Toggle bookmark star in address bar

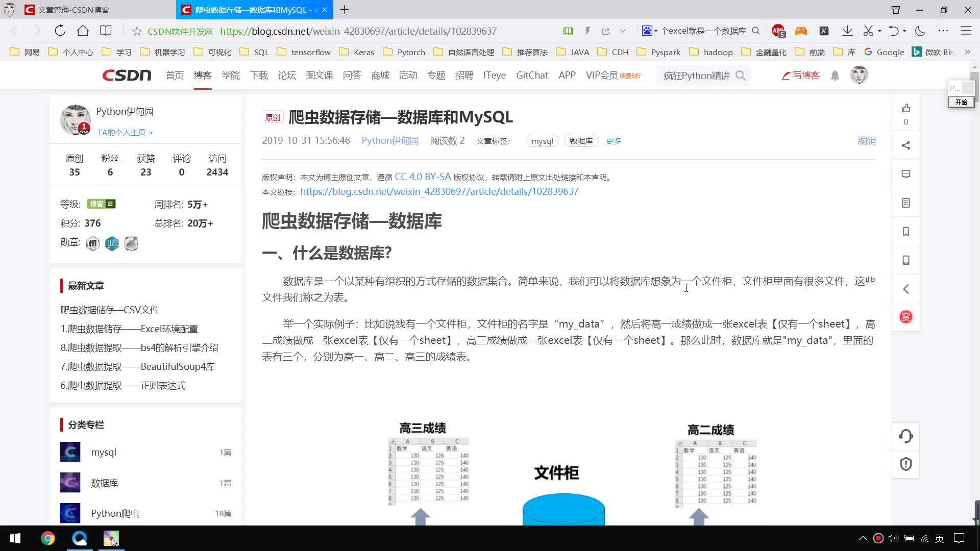pyautogui.click(x=137, y=31)
